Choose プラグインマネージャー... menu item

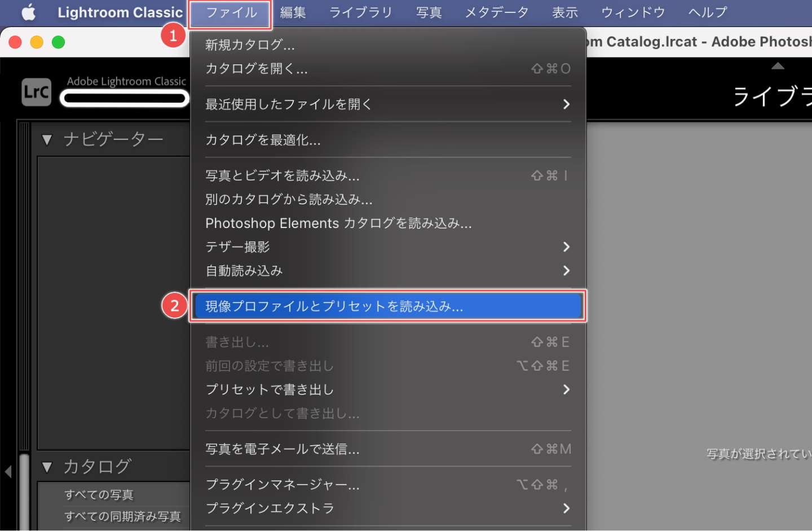388,485
